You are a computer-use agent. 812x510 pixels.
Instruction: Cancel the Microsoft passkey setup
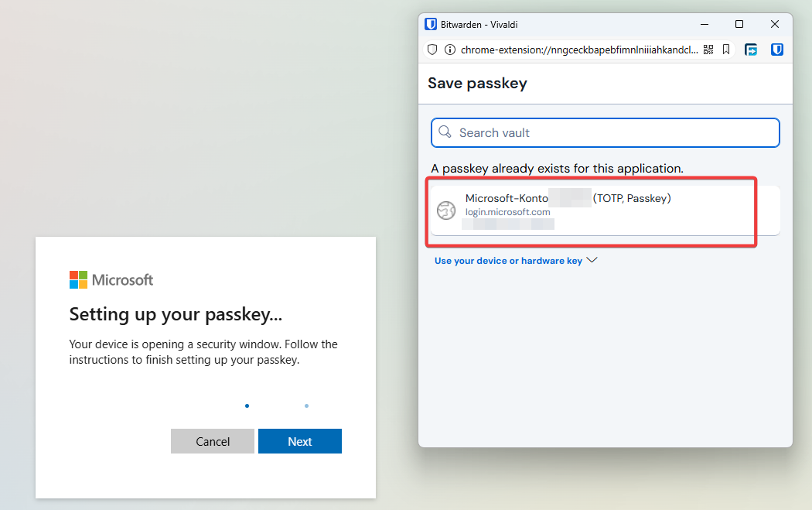(x=213, y=441)
